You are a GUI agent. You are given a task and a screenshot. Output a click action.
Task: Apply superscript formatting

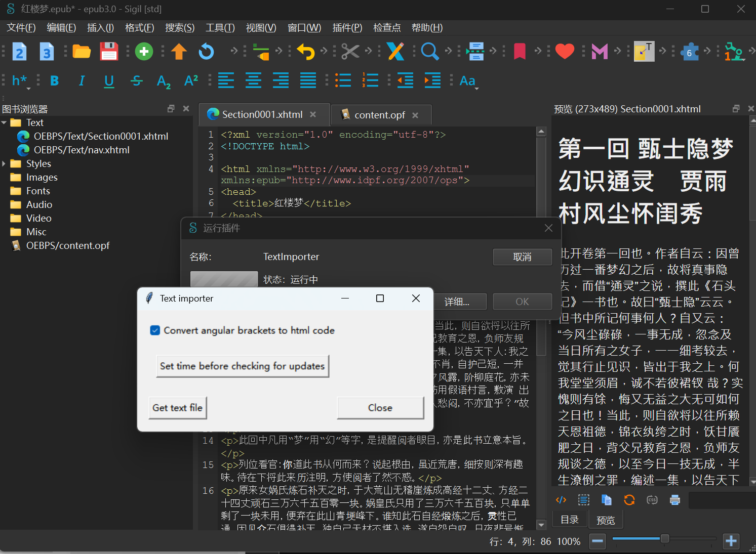pyautogui.click(x=191, y=80)
